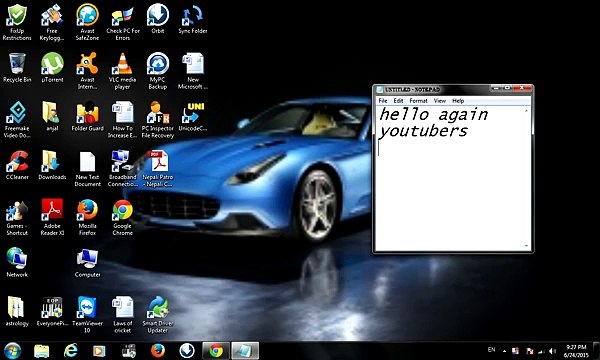Select the CCleaner desktop icon
This screenshot has height=360, width=600.
point(17,165)
